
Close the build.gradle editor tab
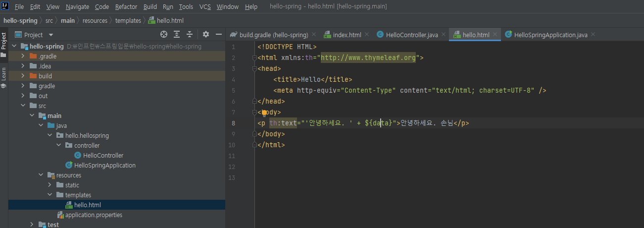click(x=314, y=35)
